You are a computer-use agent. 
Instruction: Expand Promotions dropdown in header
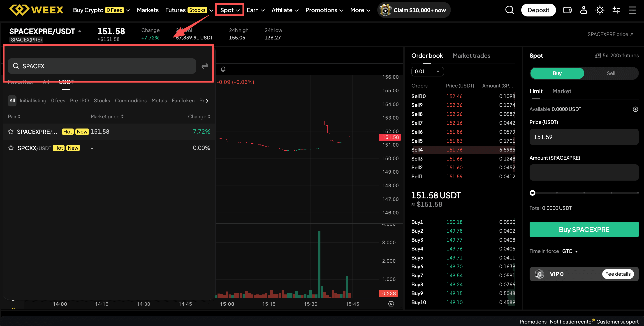pyautogui.click(x=324, y=10)
